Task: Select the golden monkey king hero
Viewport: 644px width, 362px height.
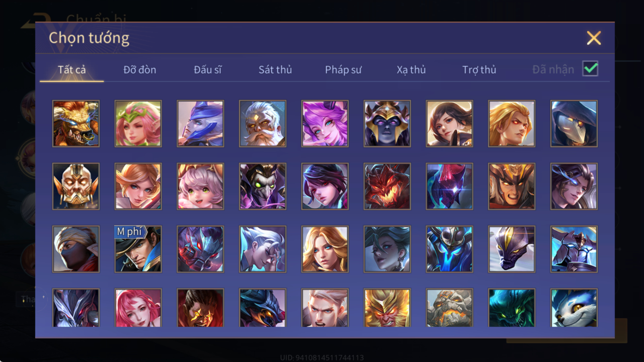Action: 387,308
